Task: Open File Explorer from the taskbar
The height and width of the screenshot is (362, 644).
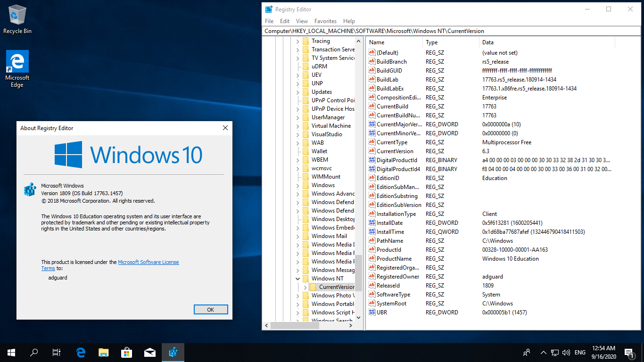Action: (x=103, y=352)
